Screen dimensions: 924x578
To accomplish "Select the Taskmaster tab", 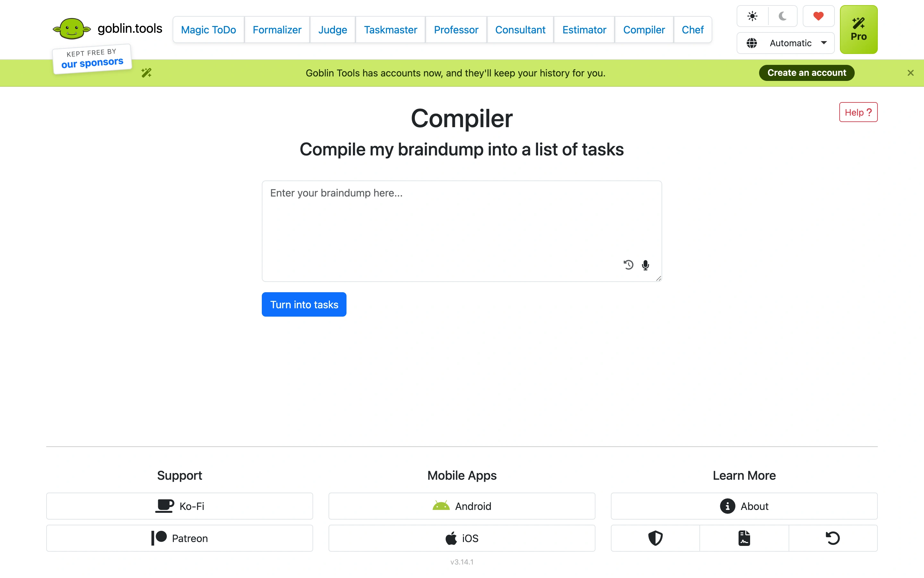I will tap(390, 30).
